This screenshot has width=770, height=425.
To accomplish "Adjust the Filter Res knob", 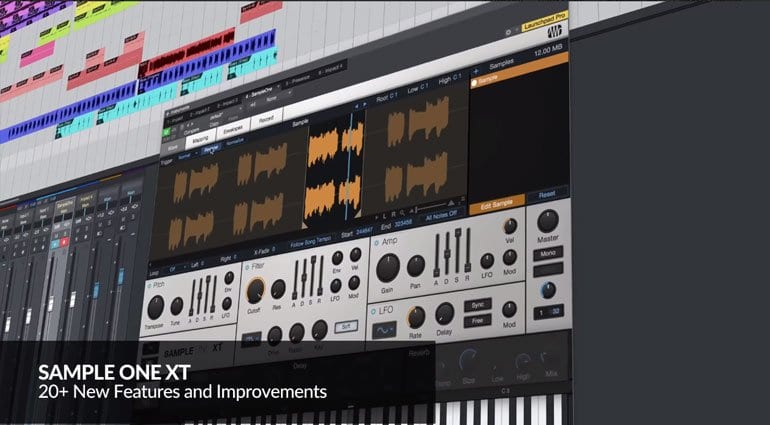I will point(278,289).
